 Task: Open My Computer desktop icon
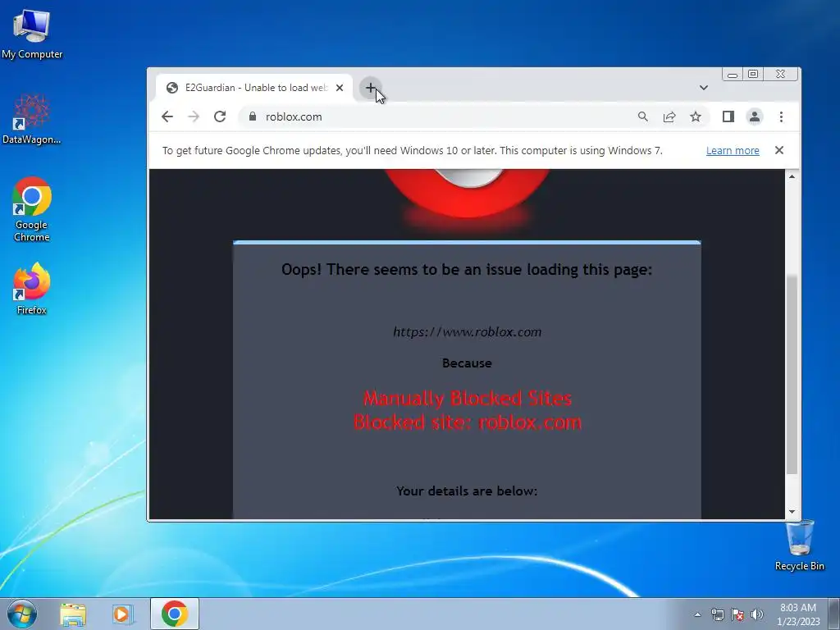[32, 34]
